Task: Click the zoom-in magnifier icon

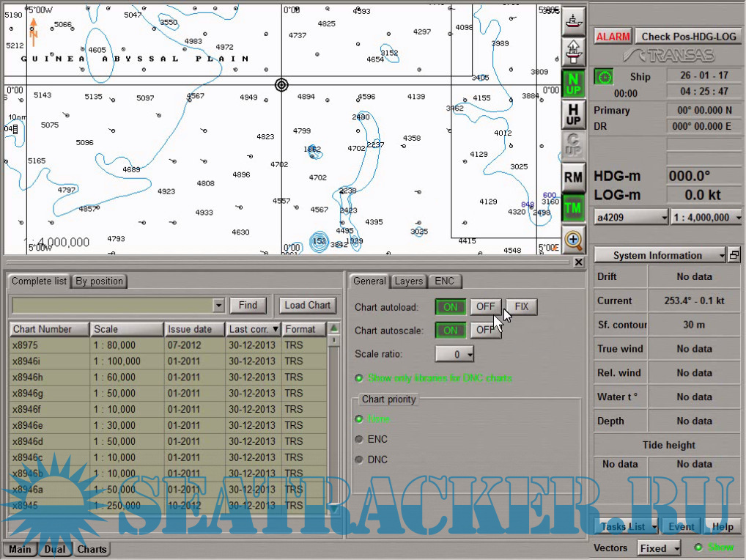Action: click(574, 239)
